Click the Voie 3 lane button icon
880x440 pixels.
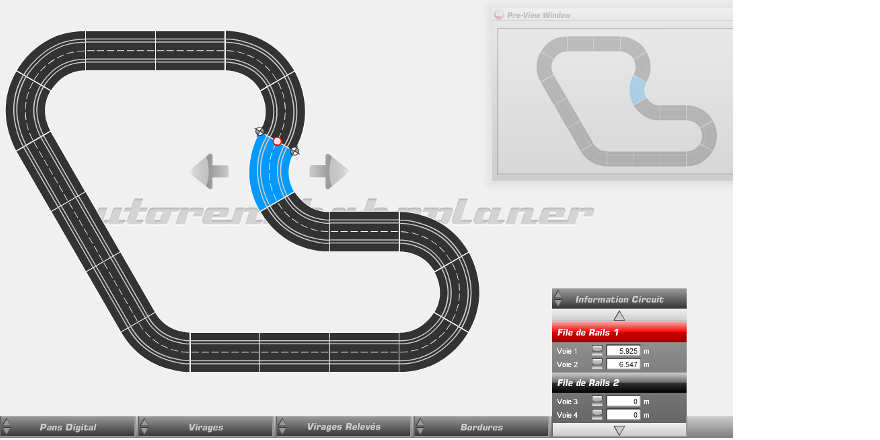597,401
